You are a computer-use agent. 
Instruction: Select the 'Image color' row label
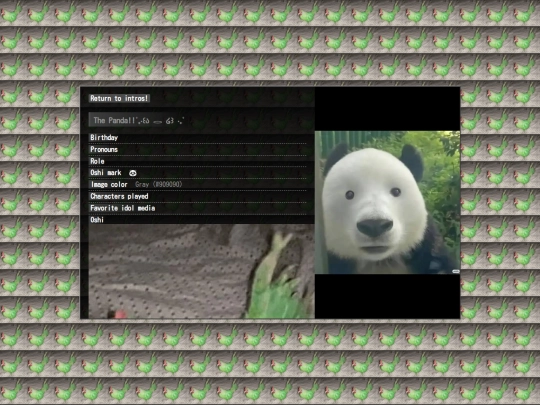pyautogui.click(x=109, y=185)
